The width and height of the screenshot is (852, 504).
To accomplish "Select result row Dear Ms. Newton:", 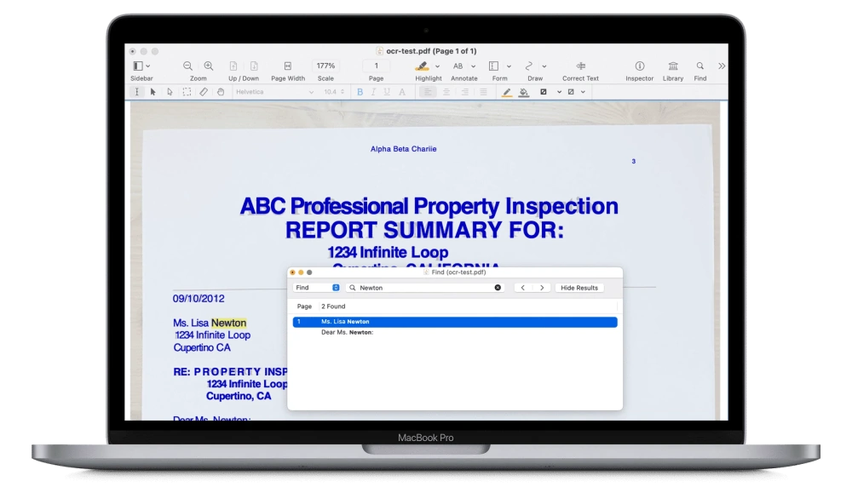I will (455, 332).
